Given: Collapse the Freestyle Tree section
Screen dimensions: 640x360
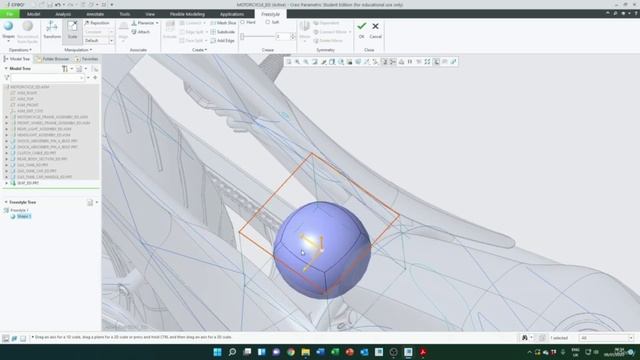Looking at the screenshot, I should point(6,202).
